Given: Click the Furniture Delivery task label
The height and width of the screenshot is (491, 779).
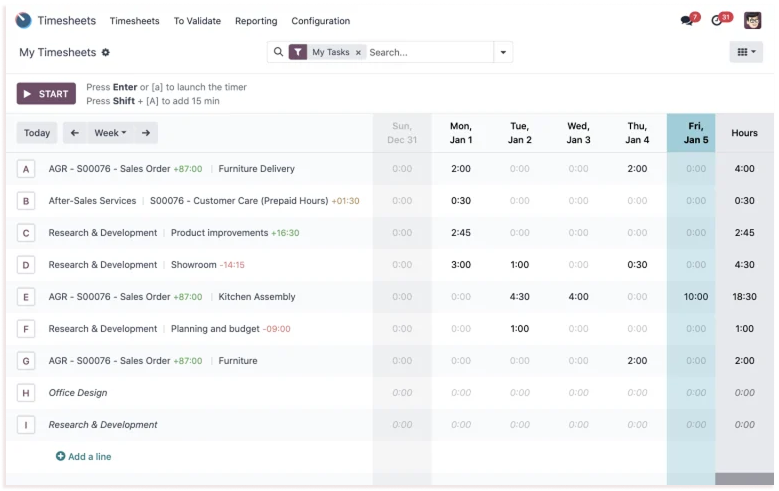Looking at the screenshot, I should pos(256,168).
